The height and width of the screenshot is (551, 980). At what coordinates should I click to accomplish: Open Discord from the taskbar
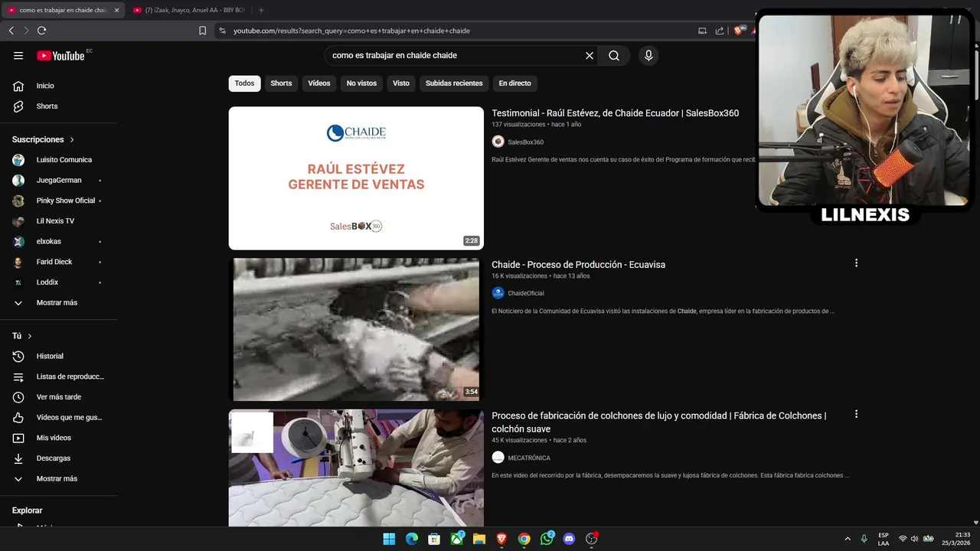569,539
